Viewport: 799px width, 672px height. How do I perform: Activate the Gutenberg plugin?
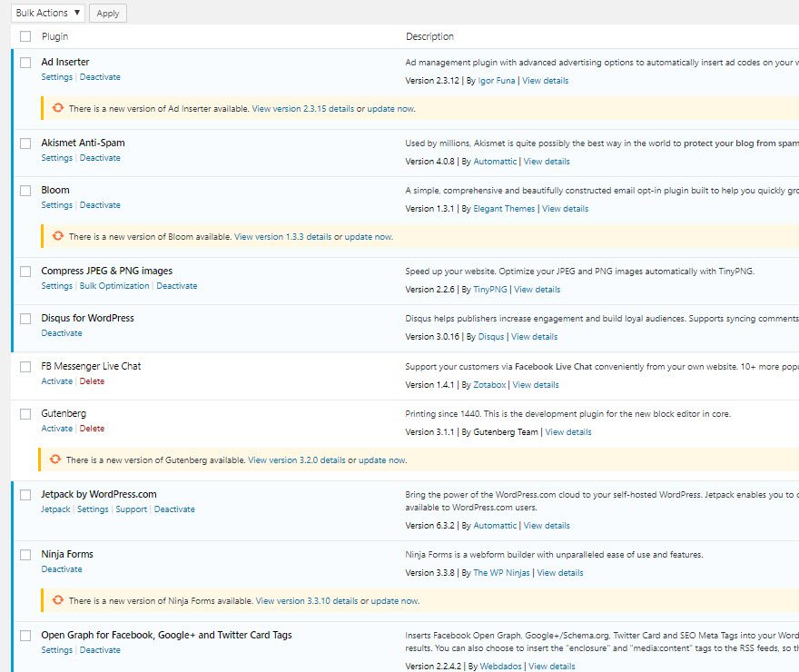pos(57,429)
